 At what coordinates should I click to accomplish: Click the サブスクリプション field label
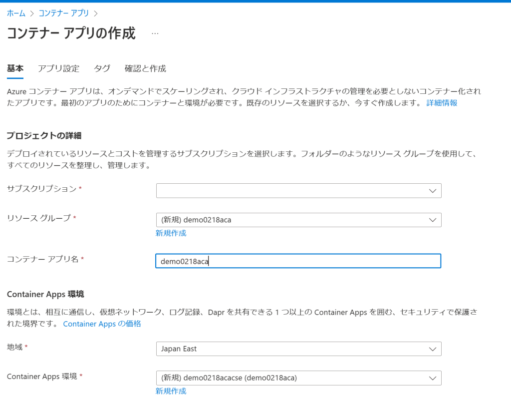(x=42, y=189)
